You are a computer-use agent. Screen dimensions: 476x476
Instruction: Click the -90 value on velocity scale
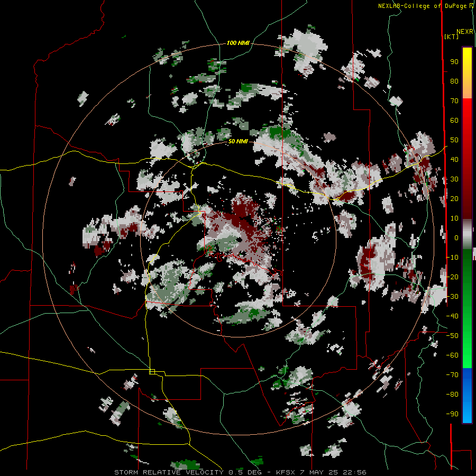tap(452, 414)
